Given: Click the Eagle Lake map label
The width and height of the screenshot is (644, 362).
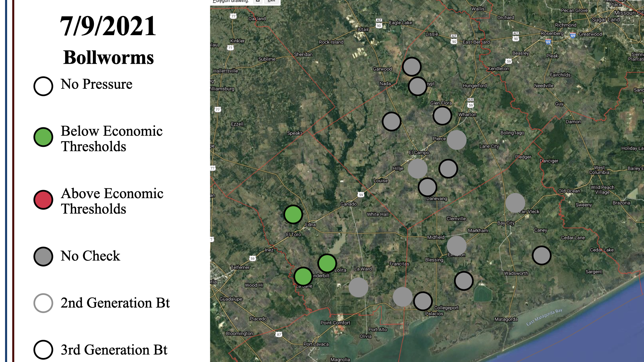Looking at the screenshot, I should 400,23.
